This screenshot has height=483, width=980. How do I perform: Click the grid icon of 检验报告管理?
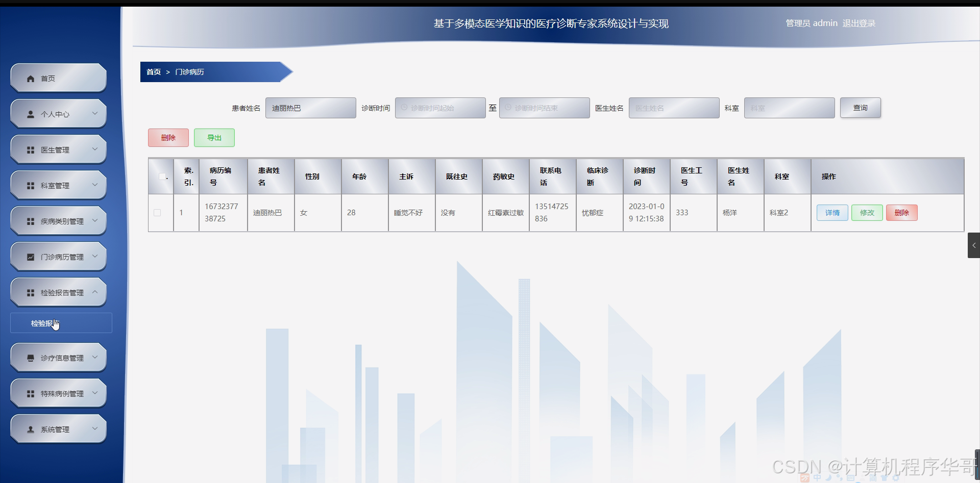[x=31, y=293]
